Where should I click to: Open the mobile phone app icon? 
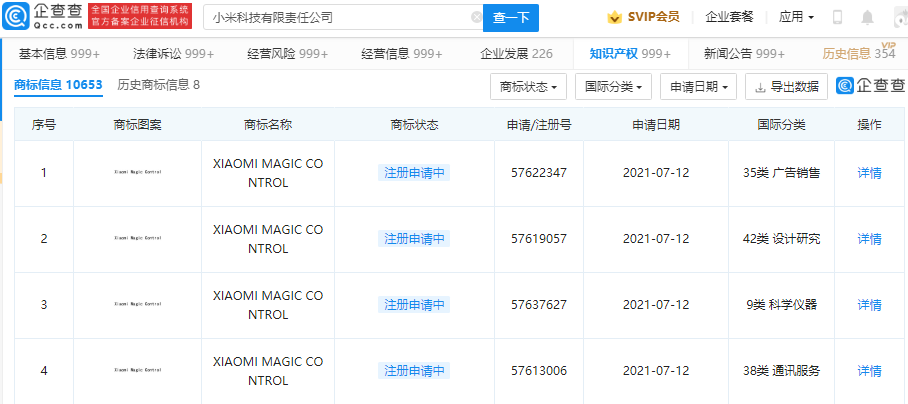837,18
